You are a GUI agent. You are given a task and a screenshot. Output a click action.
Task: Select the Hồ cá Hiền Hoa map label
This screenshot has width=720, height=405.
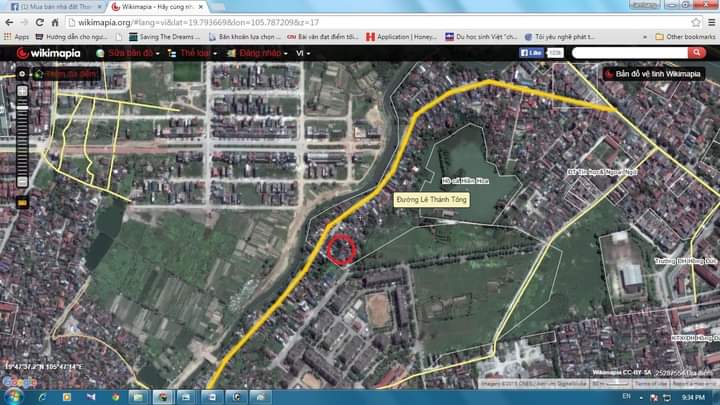[465, 181]
